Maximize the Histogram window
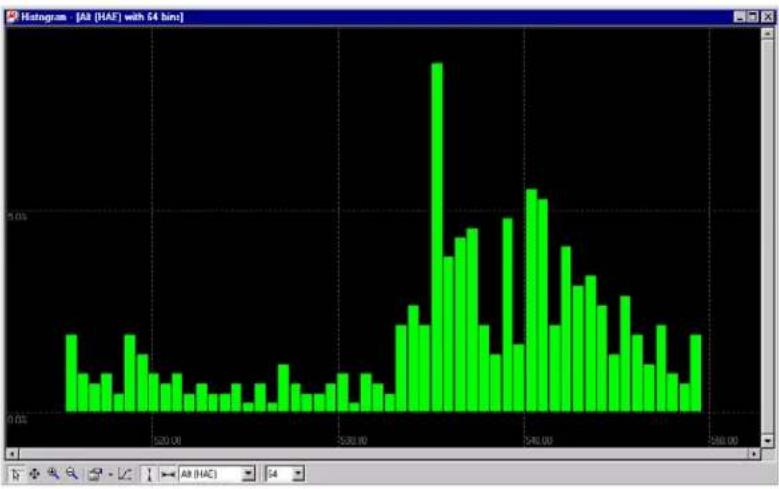 753,17
